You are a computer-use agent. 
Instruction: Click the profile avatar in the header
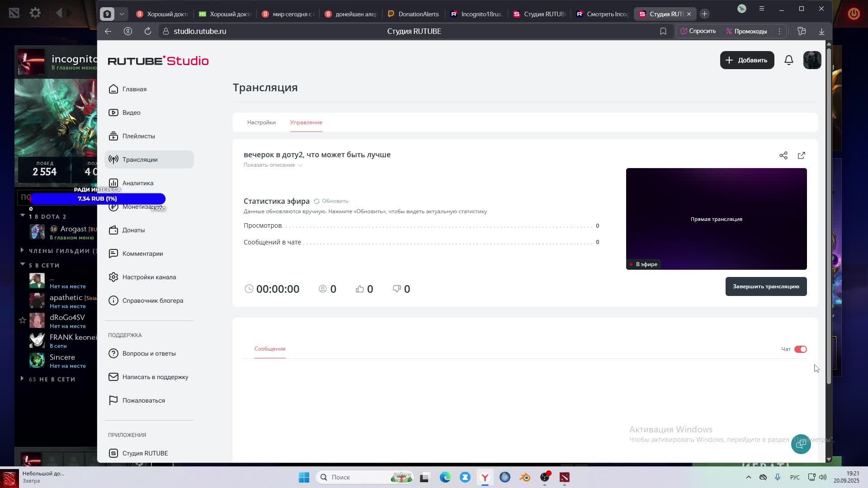(812, 60)
